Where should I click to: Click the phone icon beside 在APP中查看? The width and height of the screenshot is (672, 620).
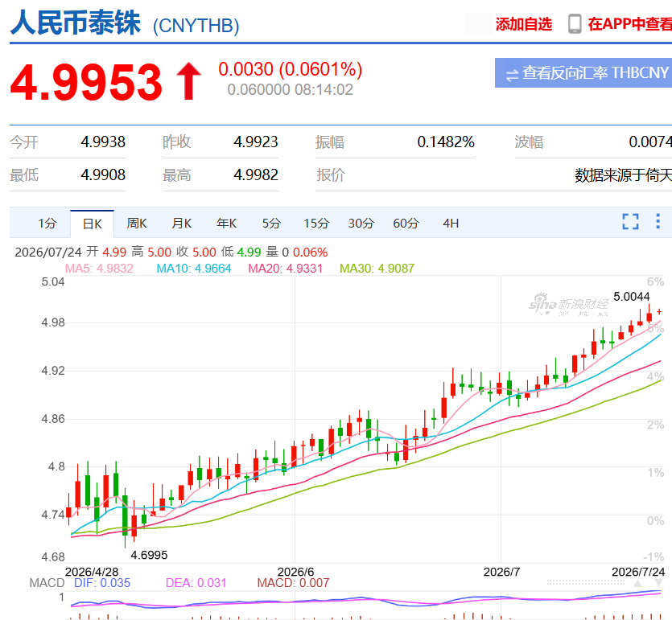tap(575, 24)
